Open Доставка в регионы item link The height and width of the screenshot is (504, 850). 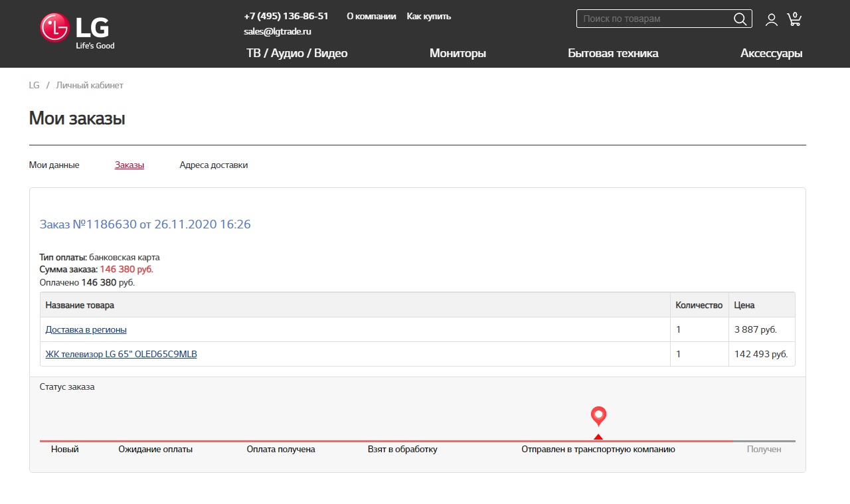tap(86, 330)
